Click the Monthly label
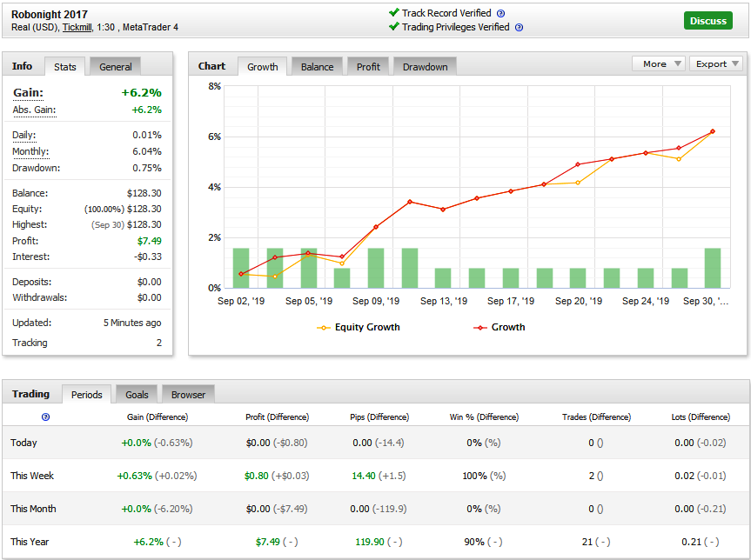This screenshot has width=751, height=560. 30,151
